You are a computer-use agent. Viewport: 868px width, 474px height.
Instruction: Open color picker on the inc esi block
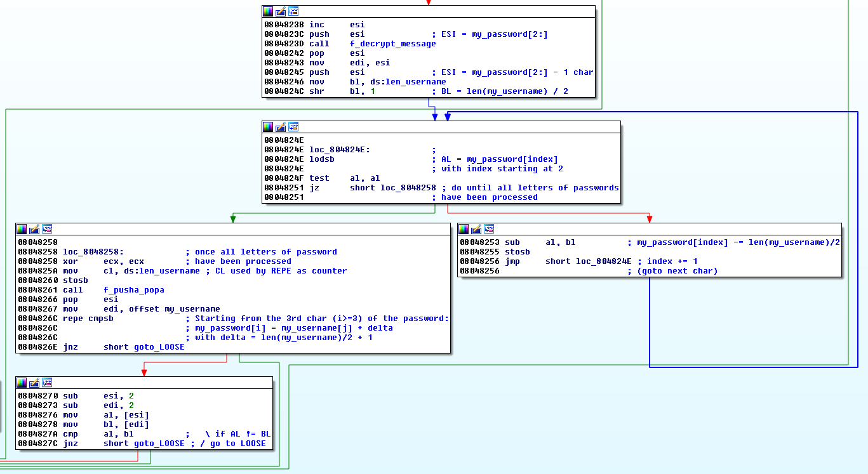[x=268, y=11]
